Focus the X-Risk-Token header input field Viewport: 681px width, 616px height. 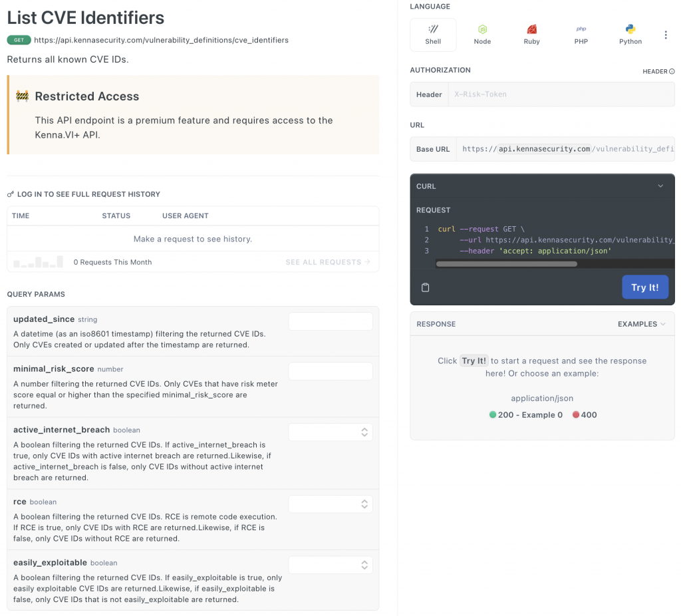tap(561, 94)
